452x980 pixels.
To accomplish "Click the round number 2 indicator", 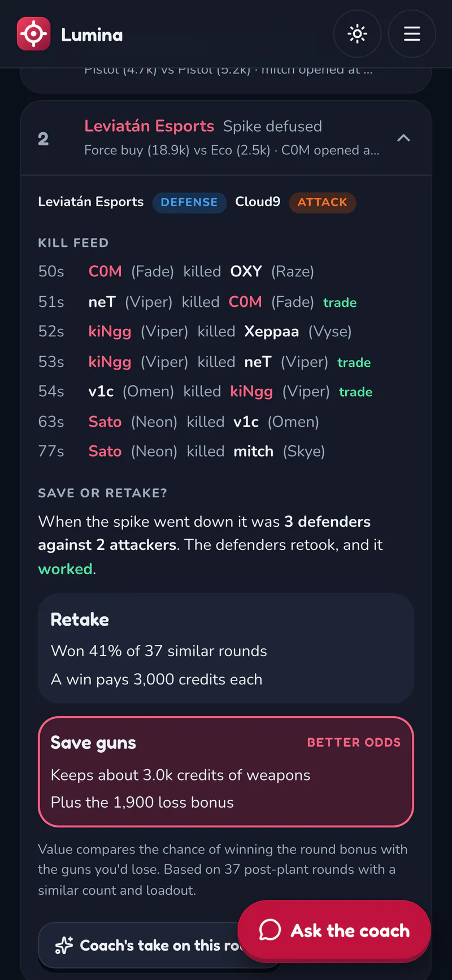I will (x=43, y=138).
